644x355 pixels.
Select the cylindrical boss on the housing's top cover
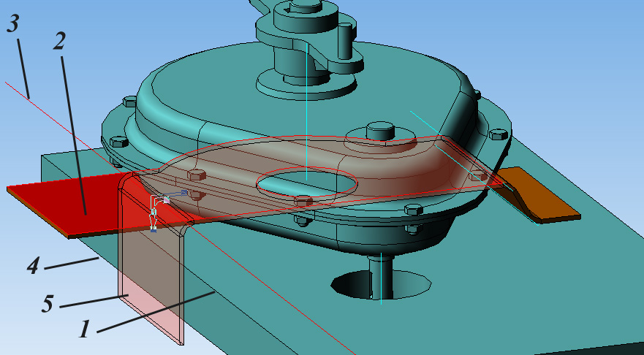pyautogui.click(x=380, y=131)
